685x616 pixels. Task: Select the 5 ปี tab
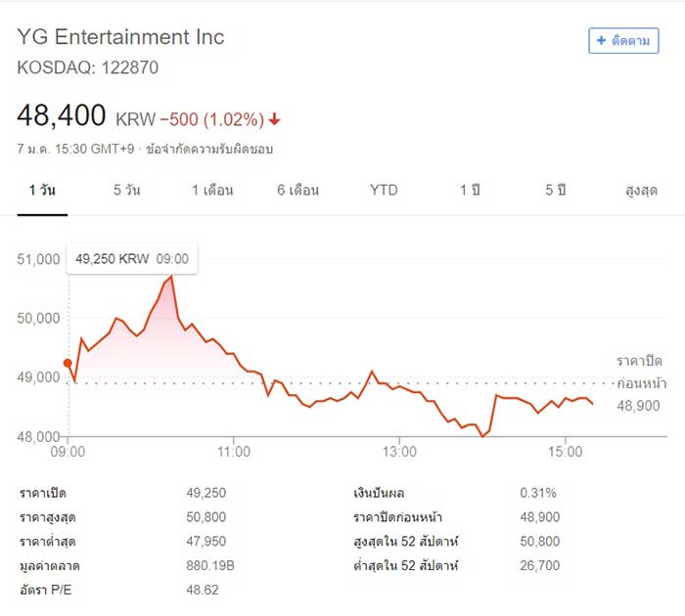click(x=555, y=191)
